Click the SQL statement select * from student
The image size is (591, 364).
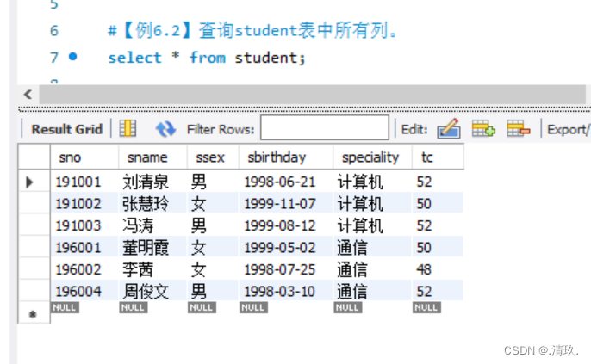[206, 58]
